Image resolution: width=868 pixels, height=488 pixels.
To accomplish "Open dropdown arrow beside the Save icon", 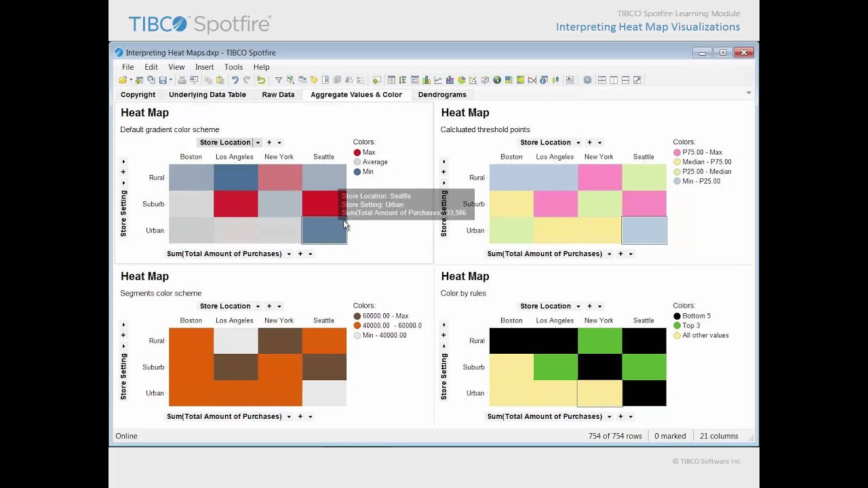I will [x=171, y=80].
